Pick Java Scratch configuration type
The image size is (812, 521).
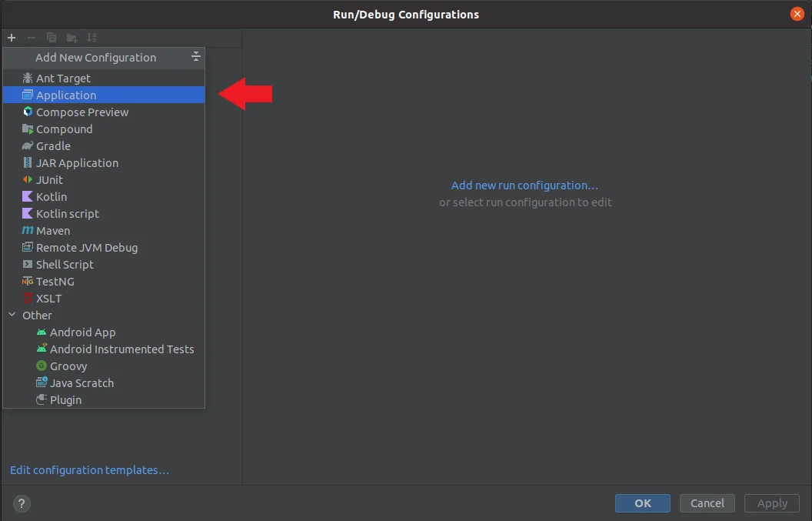tap(104, 382)
